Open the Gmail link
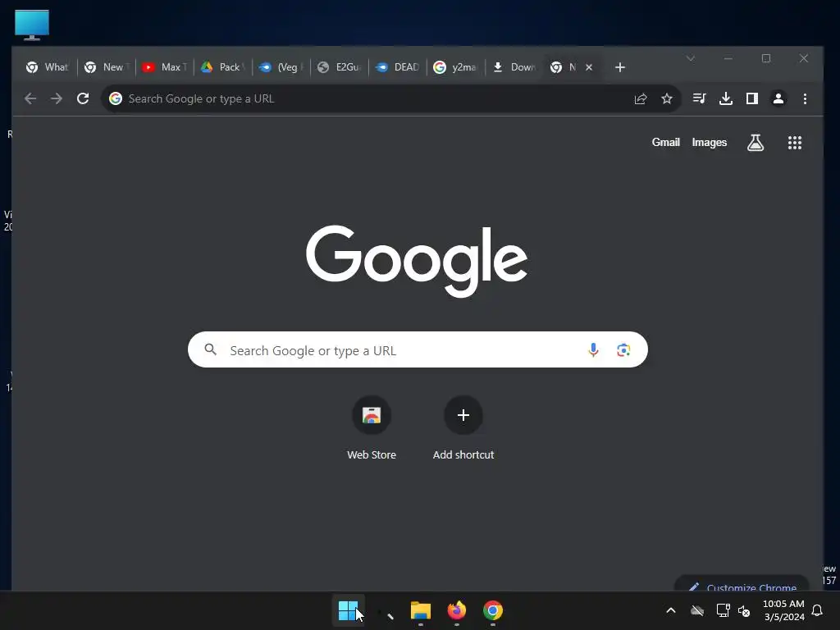The image size is (840, 630). point(665,143)
